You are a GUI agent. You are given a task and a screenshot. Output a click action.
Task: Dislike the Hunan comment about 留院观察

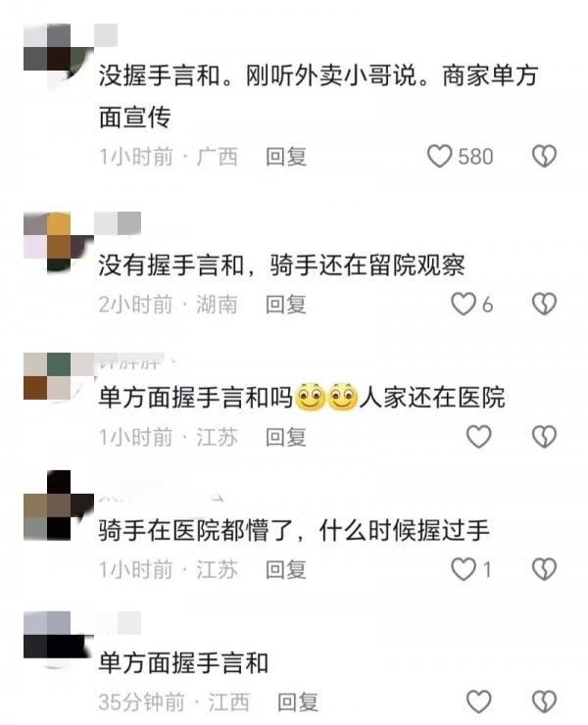544,305
